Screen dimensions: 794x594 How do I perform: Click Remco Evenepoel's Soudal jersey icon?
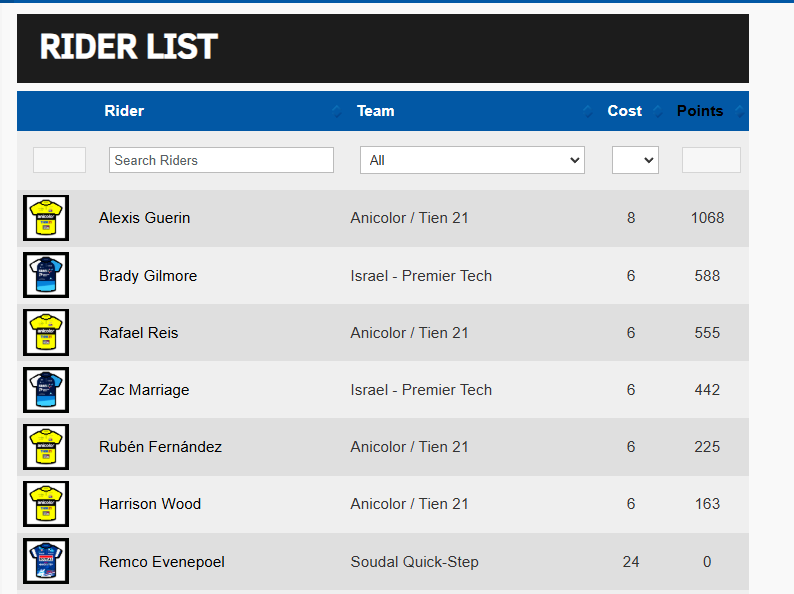[46, 562]
